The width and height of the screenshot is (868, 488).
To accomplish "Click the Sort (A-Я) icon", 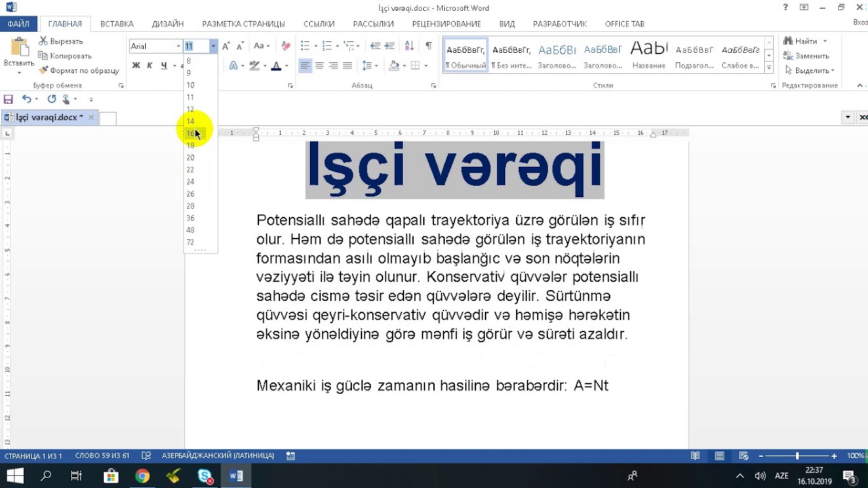I will (409, 46).
